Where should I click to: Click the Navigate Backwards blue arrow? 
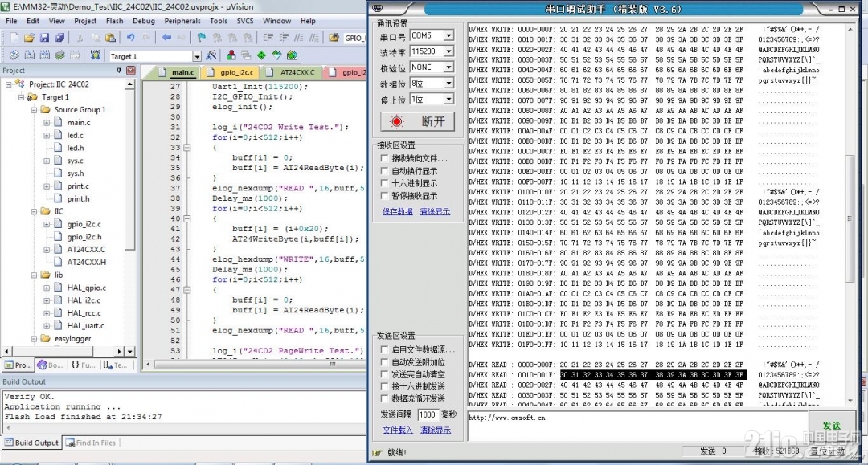coord(166,38)
